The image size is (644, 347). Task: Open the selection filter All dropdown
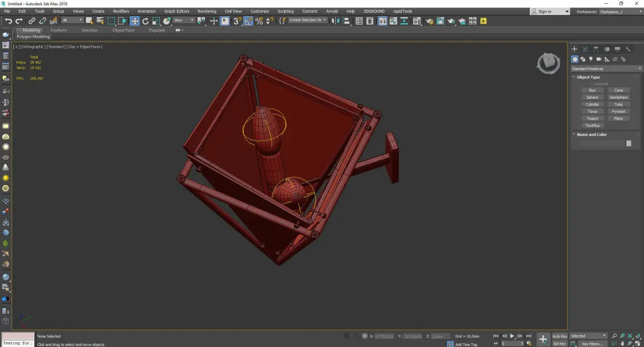[72, 20]
